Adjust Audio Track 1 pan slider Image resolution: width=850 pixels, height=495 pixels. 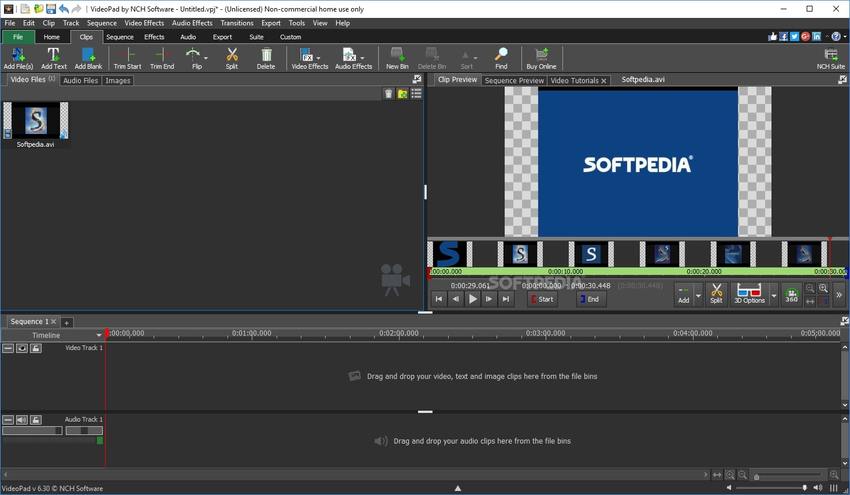[x=84, y=430]
